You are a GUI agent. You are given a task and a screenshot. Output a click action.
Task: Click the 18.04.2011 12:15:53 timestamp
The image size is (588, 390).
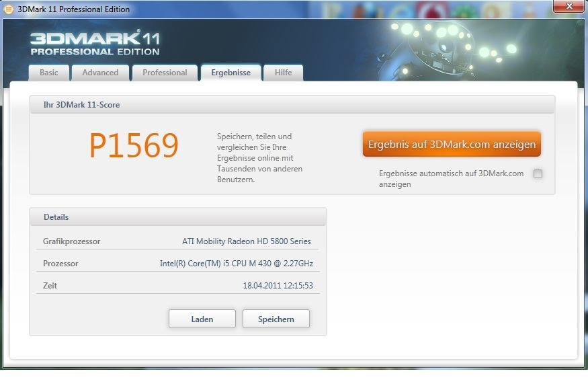point(278,286)
